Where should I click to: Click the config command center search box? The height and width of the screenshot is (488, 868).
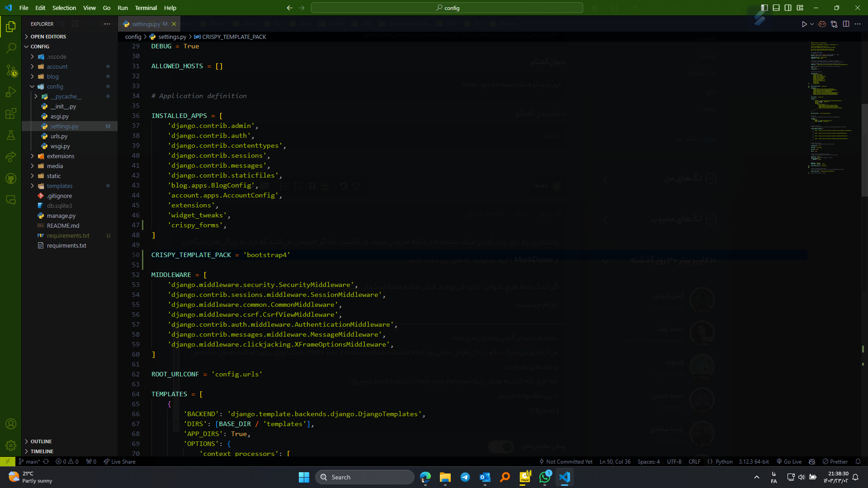point(447,8)
